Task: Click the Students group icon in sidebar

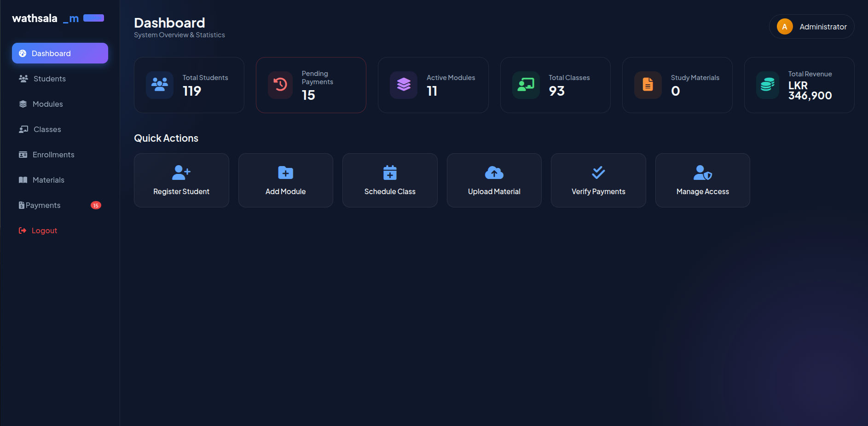Action: (23, 79)
